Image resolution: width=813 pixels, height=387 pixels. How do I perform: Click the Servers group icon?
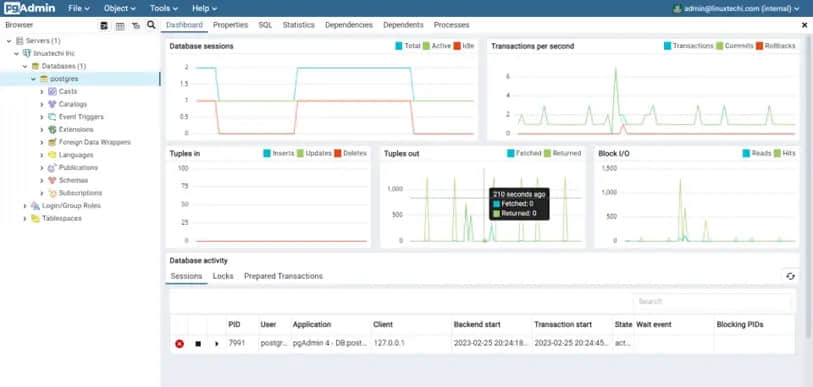coord(20,40)
